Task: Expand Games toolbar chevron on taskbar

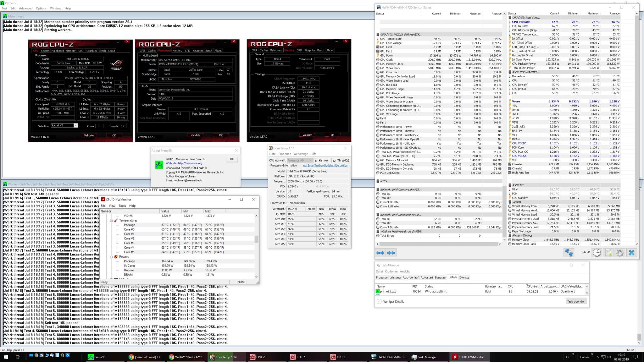Action: click(x=592, y=355)
